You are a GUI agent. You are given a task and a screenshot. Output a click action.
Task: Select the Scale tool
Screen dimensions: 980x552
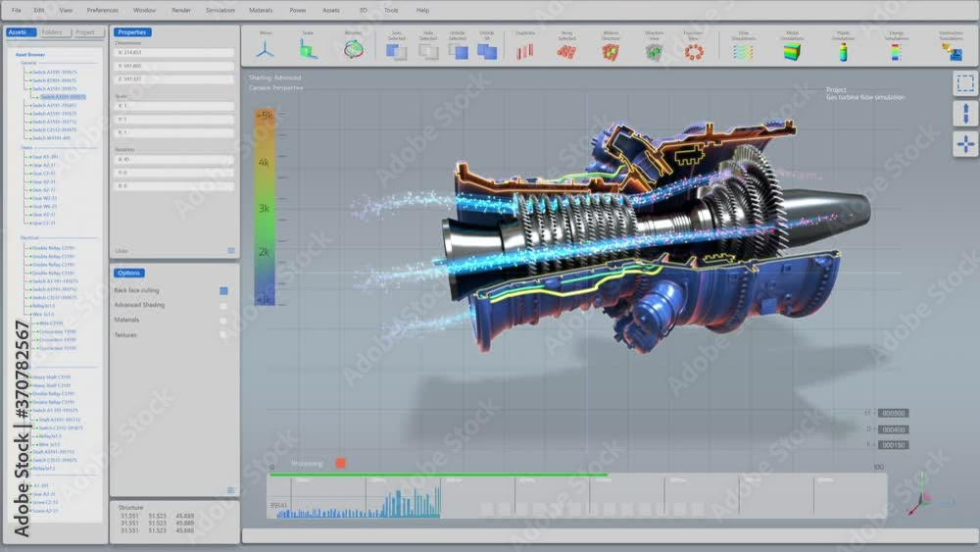click(x=308, y=50)
